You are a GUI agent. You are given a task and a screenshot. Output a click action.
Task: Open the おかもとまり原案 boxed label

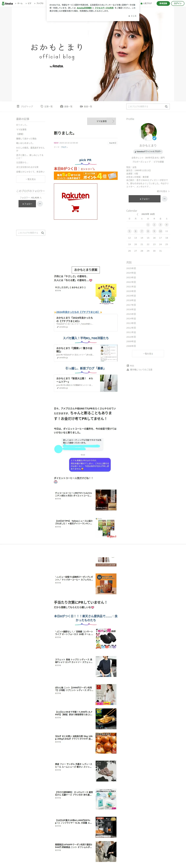[86, 270]
